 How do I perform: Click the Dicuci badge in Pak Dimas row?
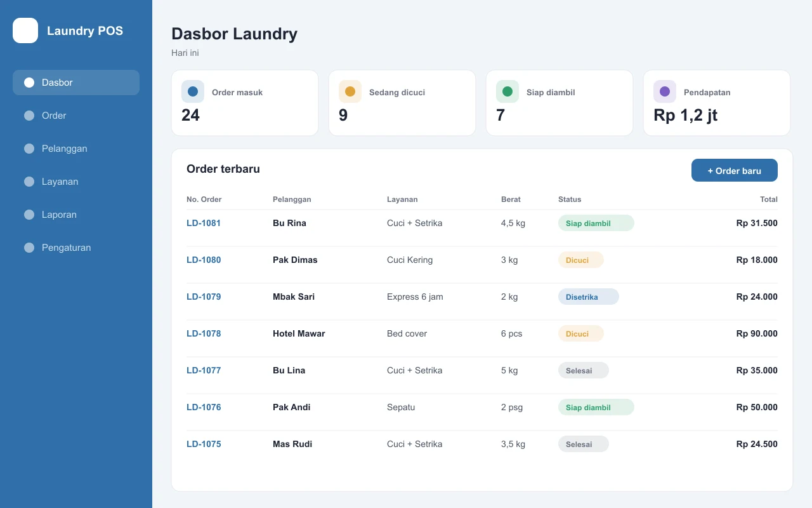point(581,260)
